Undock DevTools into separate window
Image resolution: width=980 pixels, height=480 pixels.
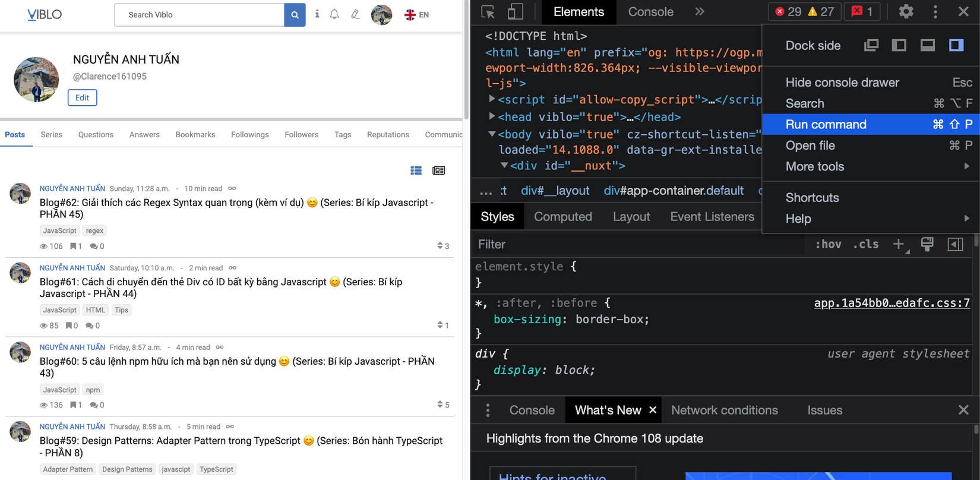871,45
